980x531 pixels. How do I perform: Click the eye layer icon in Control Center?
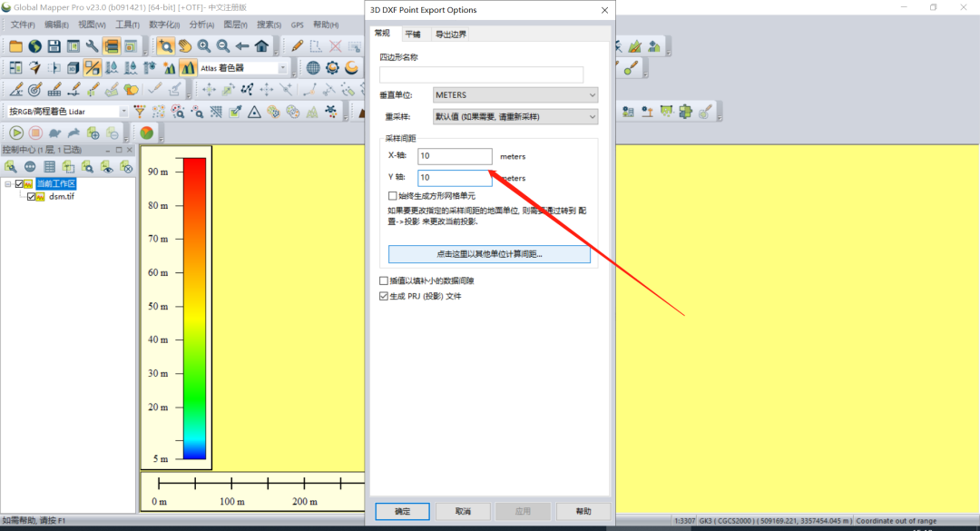pos(107,167)
